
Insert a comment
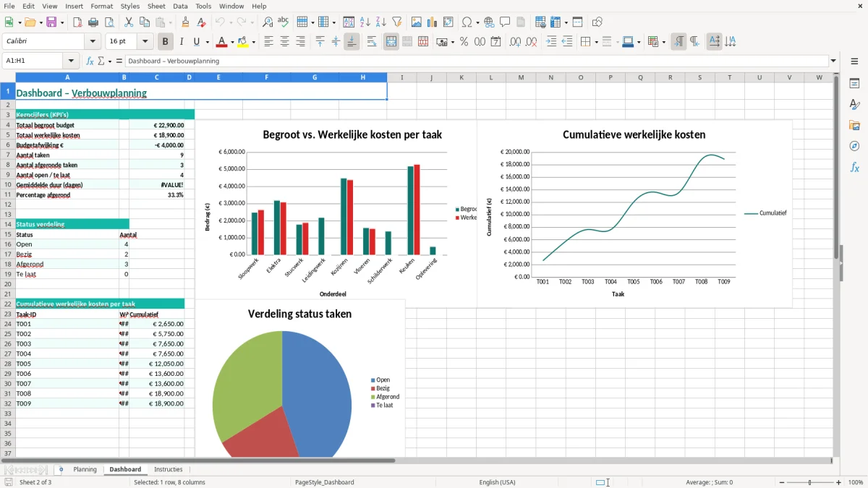click(x=505, y=22)
